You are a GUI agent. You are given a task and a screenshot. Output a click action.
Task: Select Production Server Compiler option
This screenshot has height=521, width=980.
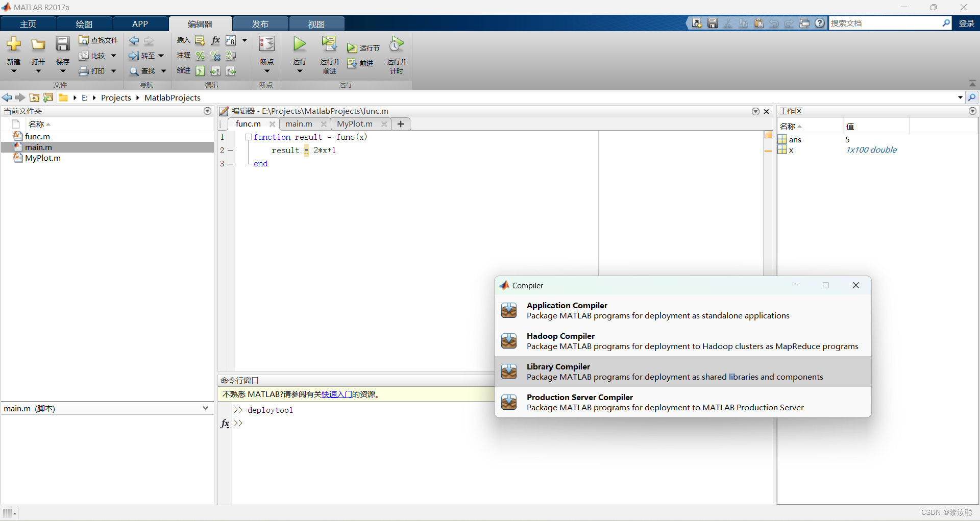click(683, 402)
